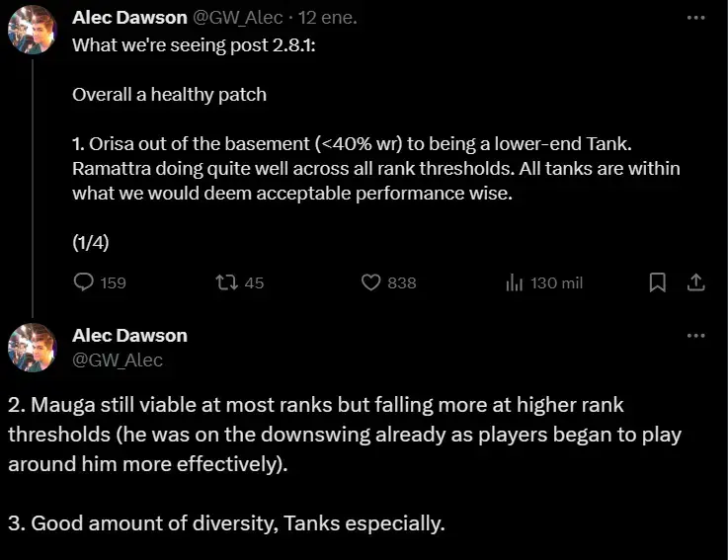Click the Alec Dawson name in the first tweet
728x560 pixels.
pyautogui.click(x=129, y=18)
